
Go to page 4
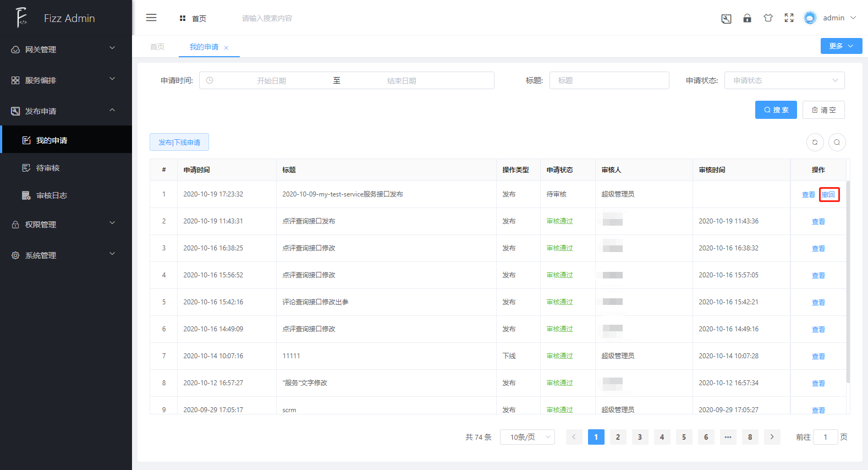click(662, 437)
